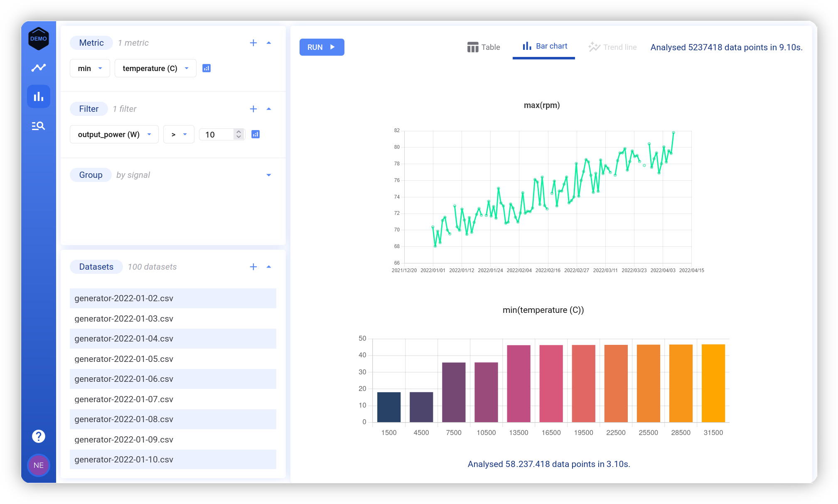Open the help button at the bottom left

[x=38, y=436]
